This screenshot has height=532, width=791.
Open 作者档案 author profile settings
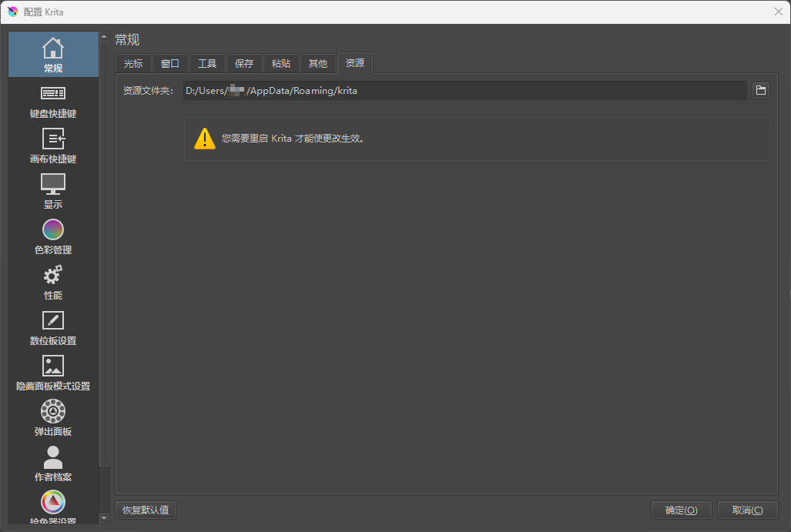tap(53, 464)
